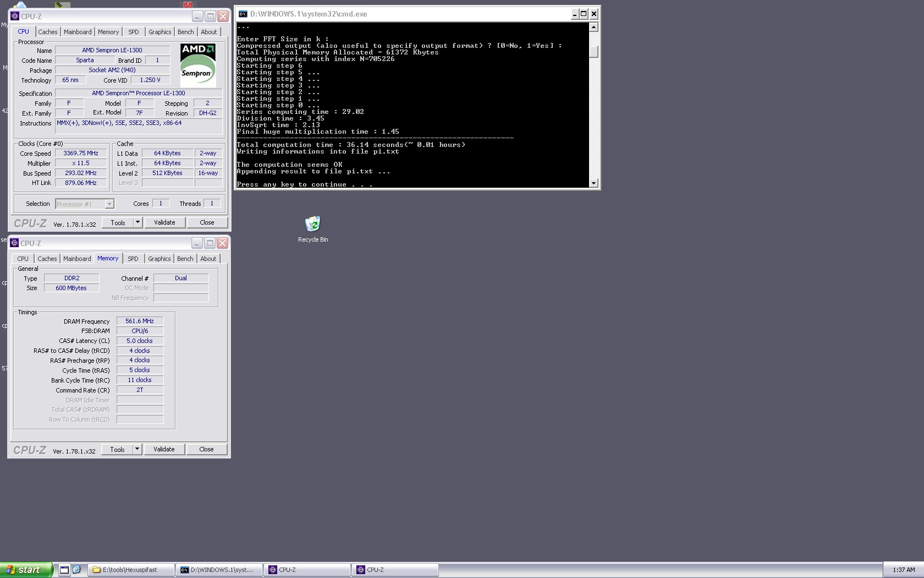
Task: Open Mainboard tab in upper CPU-Z window
Action: (78, 32)
